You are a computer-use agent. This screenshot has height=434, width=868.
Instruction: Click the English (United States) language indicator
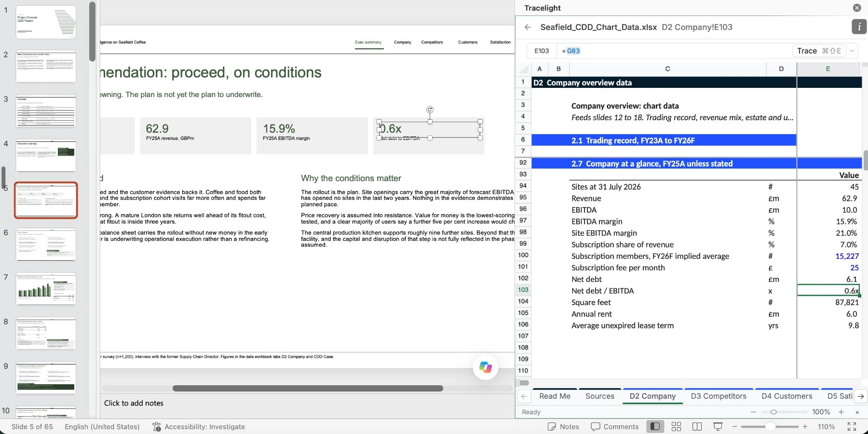click(x=102, y=427)
